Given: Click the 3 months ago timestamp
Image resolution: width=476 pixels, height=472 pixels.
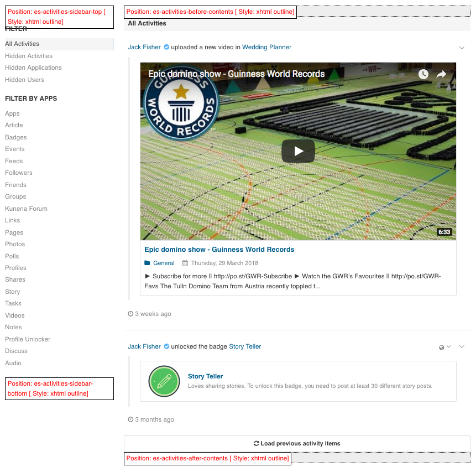Looking at the screenshot, I should (154, 419).
